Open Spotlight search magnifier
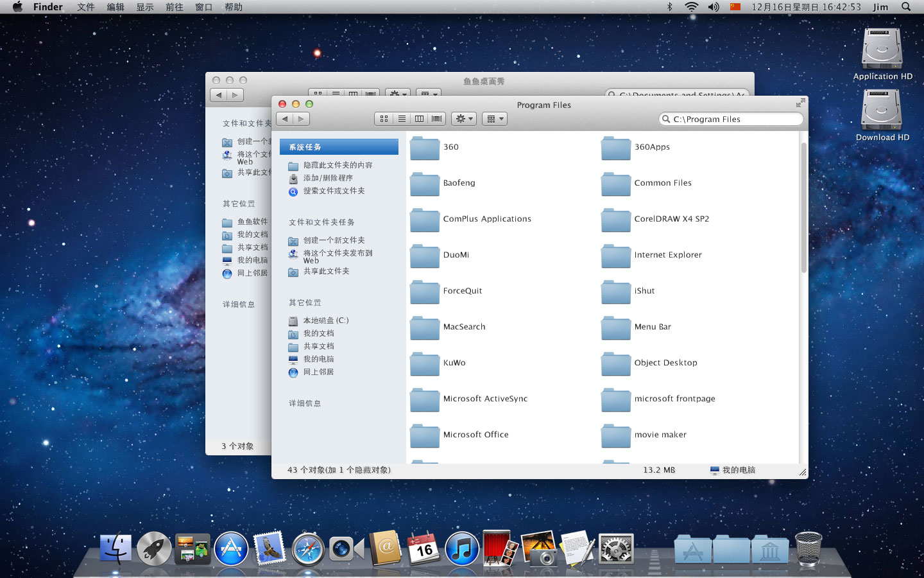This screenshot has width=924, height=578. [x=906, y=7]
